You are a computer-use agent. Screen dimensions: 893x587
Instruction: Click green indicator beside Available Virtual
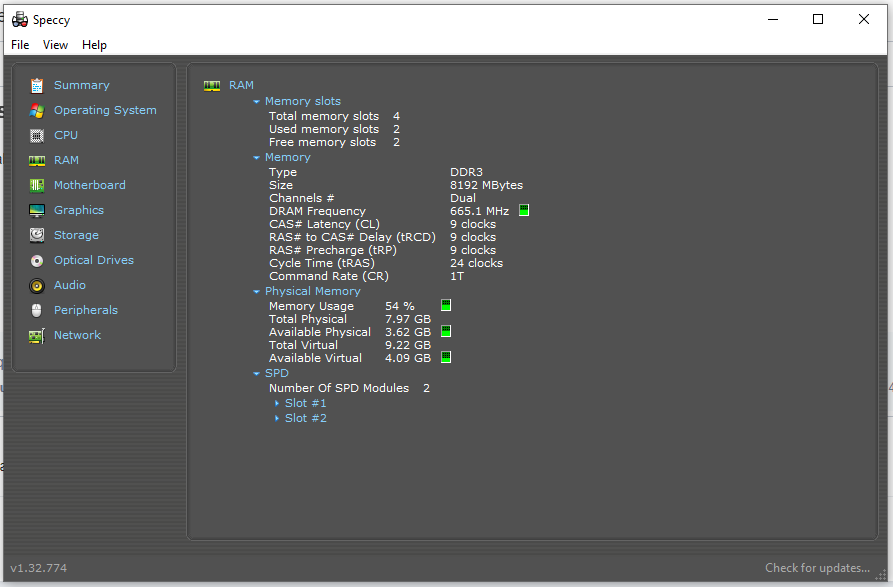(446, 357)
